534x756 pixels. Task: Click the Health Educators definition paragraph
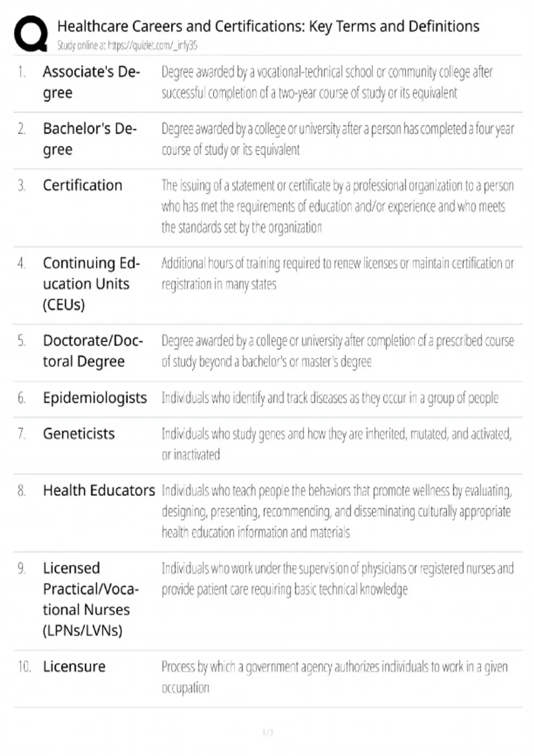pos(336,511)
